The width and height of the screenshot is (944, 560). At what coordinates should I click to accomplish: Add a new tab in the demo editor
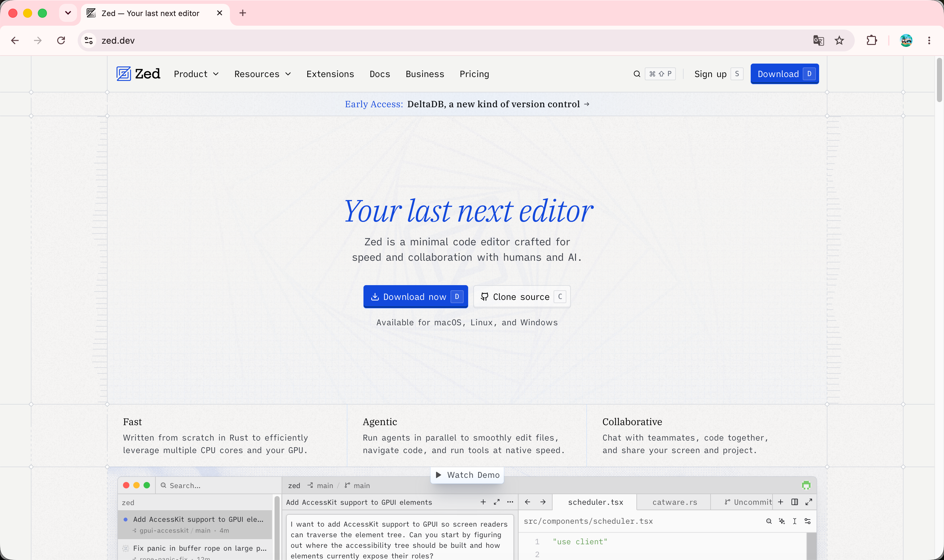(x=781, y=502)
